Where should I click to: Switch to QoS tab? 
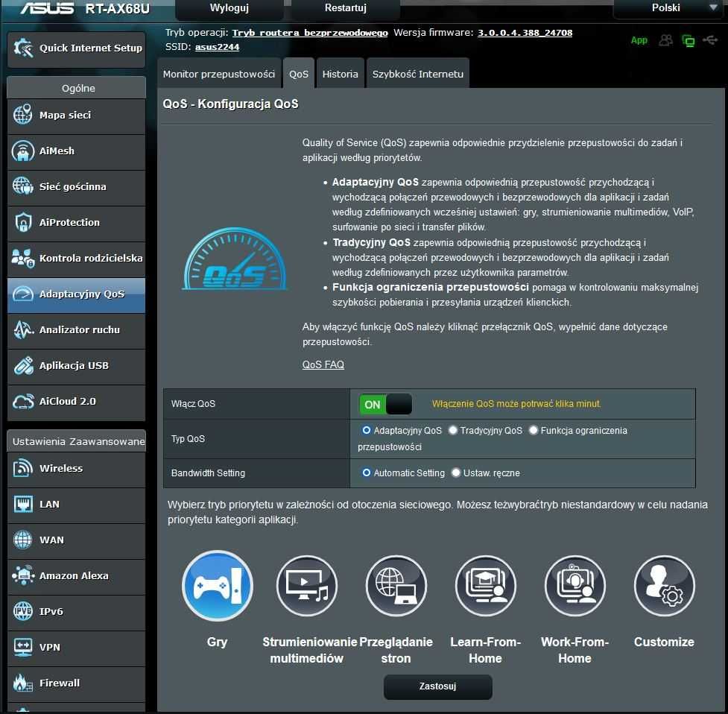click(299, 74)
